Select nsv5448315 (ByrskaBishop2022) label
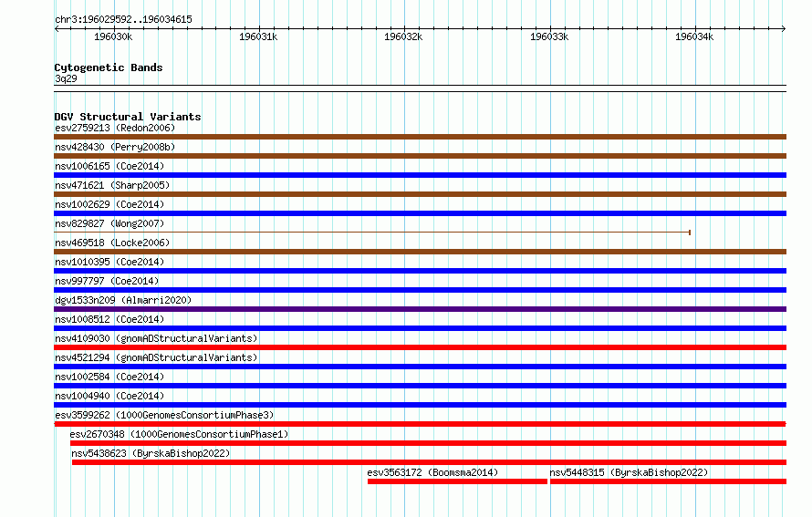 coord(629,472)
